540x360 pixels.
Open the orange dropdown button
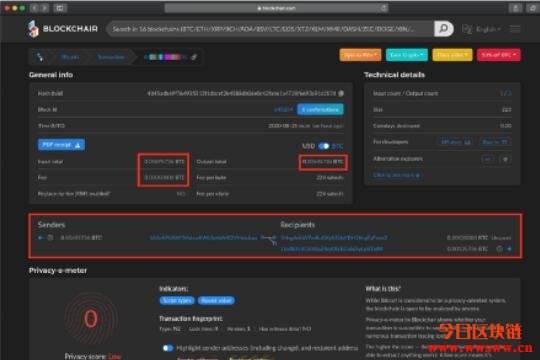[x=360, y=55]
